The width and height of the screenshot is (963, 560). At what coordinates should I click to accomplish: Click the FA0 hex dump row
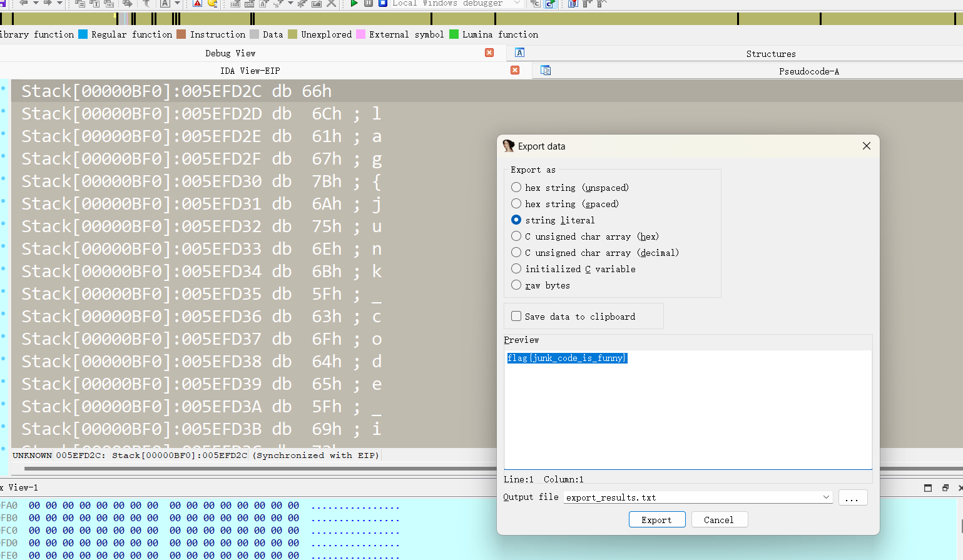pyautogui.click(x=200, y=506)
